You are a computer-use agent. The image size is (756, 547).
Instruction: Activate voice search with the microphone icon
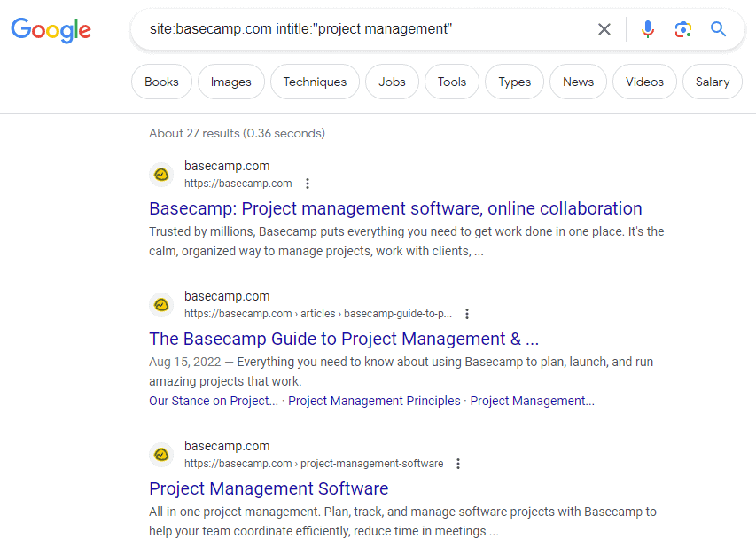647,28
